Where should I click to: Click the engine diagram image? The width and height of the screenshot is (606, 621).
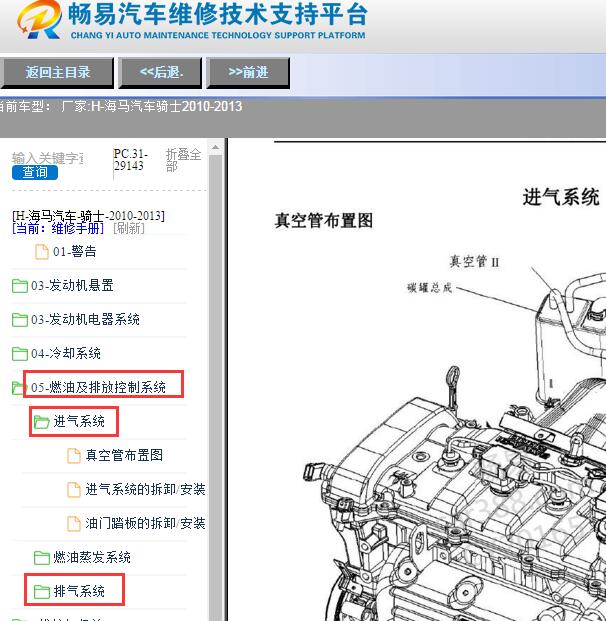455,442
